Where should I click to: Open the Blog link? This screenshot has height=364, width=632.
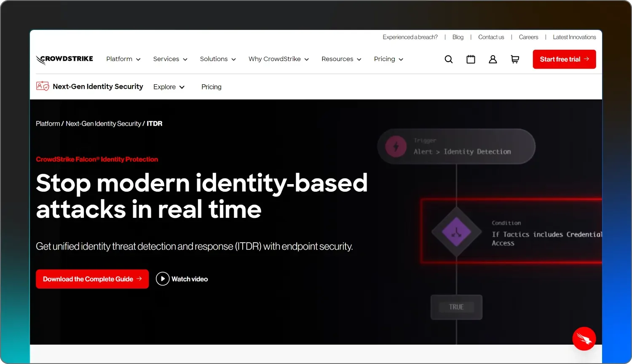click(x=458, y=37)
